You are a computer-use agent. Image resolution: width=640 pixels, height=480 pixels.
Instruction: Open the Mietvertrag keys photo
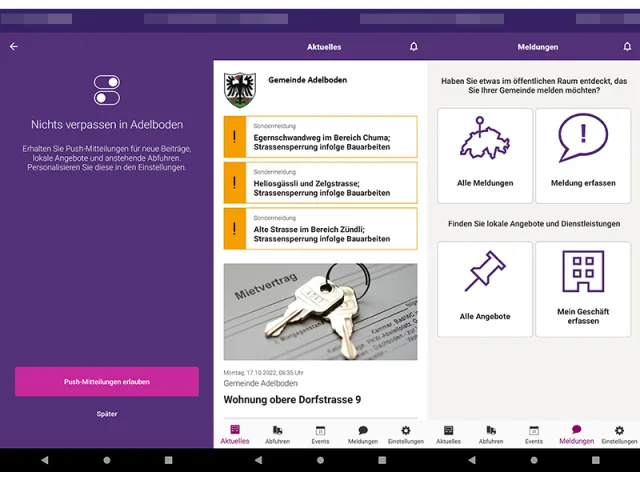tap(320, 312)
